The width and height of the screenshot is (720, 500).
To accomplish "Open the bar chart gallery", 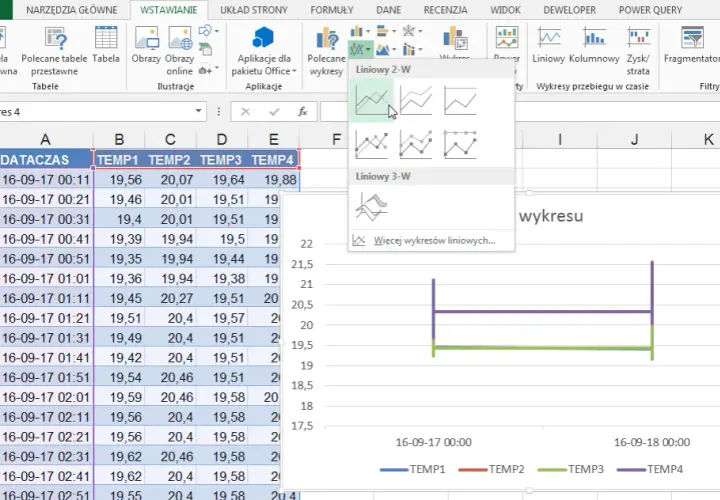I will [386, 31].
